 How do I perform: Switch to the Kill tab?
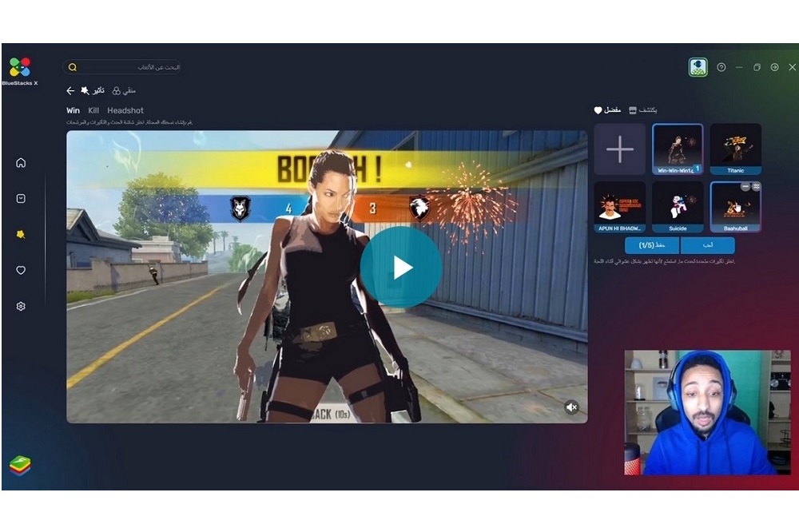coord(93,111)
